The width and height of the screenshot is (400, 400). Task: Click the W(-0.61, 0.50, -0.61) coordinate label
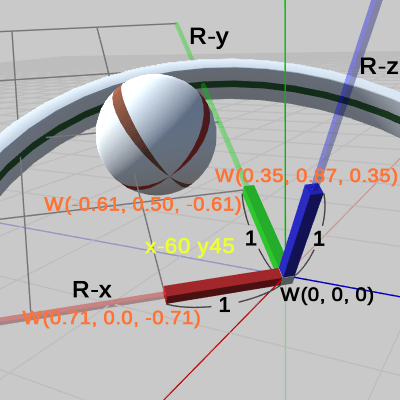tap(143, 204)
